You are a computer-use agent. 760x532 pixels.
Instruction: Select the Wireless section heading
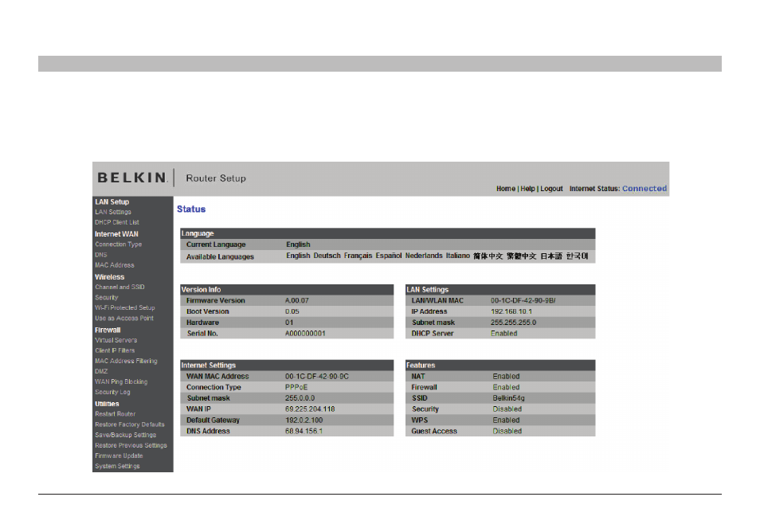(110, 277)
